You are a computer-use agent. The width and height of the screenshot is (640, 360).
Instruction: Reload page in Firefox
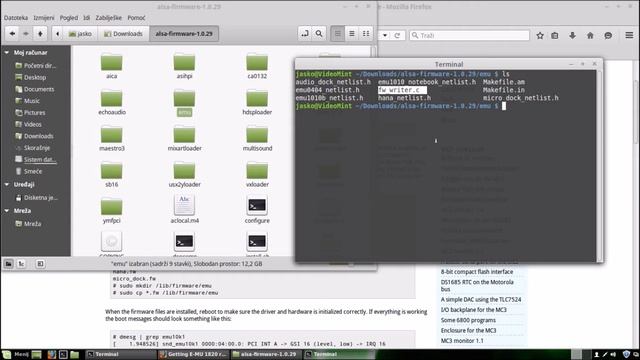coord(397,36)
